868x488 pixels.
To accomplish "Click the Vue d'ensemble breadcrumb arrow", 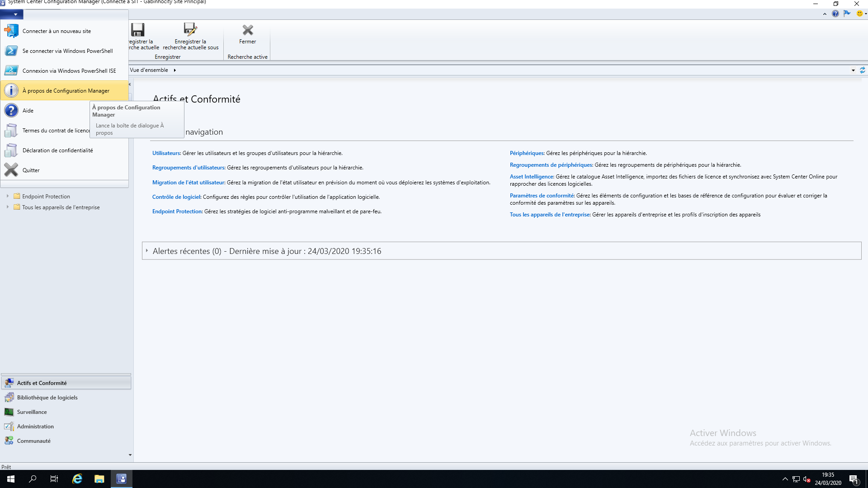I will (x=175, y=70).
